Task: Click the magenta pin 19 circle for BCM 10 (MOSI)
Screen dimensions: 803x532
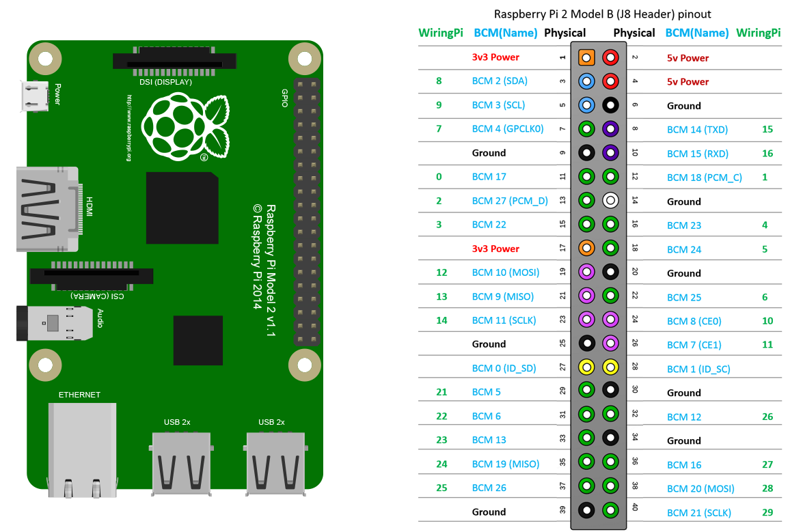Action: pyautogui.click(x=586, y=272)
